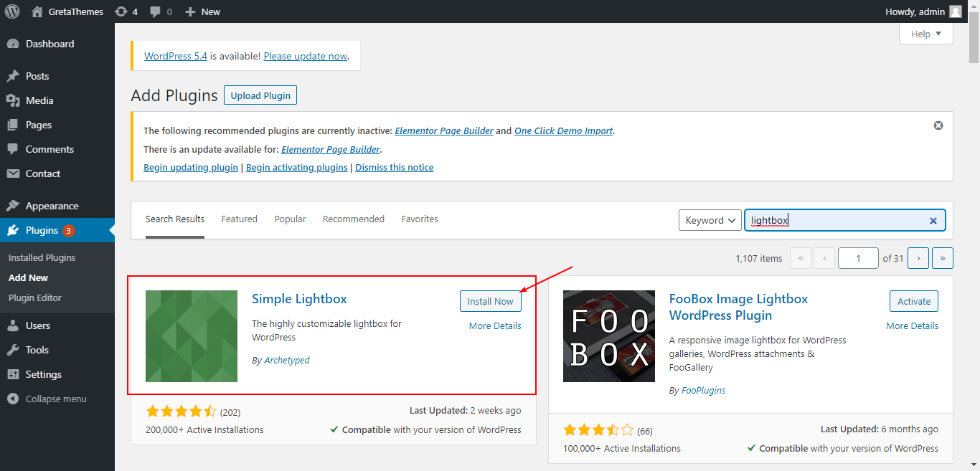Go to the next results page
The width and height of the screenshot is (980, 471).
point(918,257)
